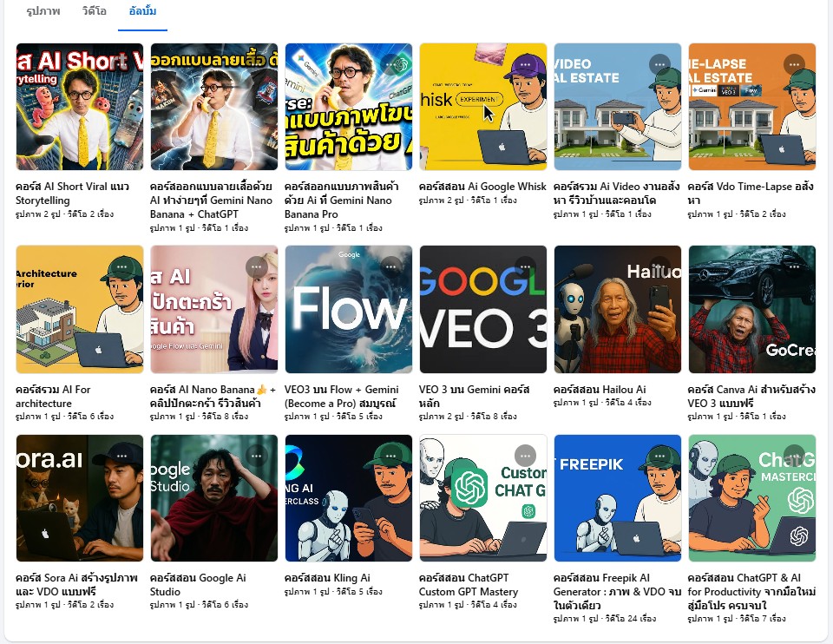
Task: Open album title คอร์สสอน Ai Google Whisk
Action: (482, 187)
